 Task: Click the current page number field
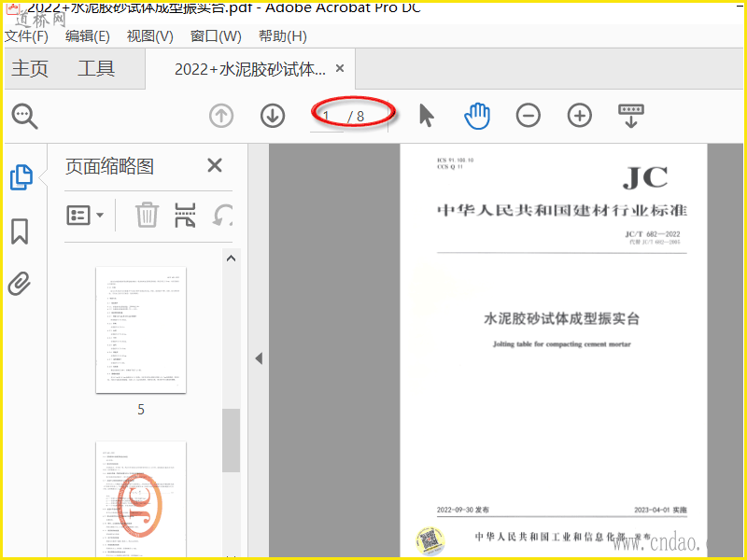point(327,116)
